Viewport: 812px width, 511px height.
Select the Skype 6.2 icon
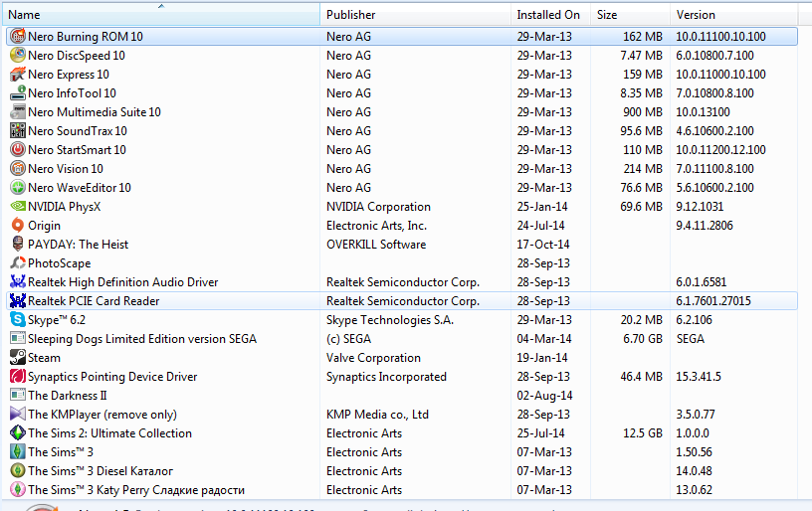click(17, 319)
